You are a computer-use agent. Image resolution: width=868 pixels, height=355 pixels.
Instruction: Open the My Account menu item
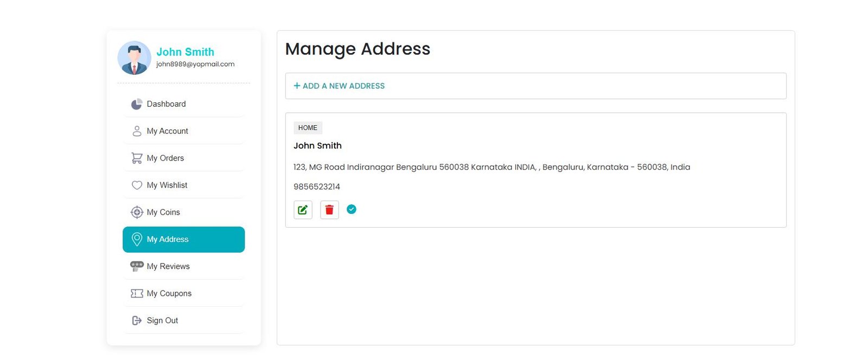pos(167,131)
